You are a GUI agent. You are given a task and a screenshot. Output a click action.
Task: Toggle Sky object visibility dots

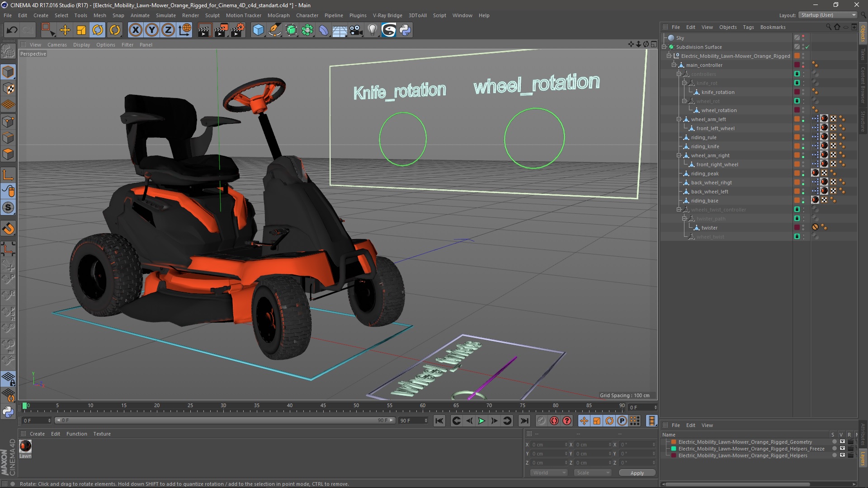tap(803, 38)
